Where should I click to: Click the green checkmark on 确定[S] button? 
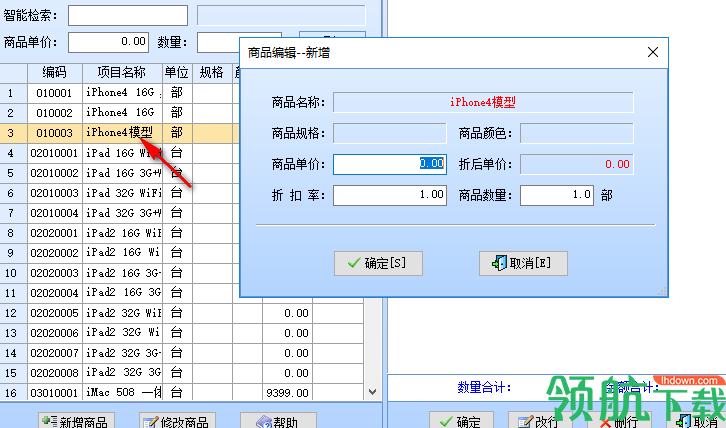point(354,263)
